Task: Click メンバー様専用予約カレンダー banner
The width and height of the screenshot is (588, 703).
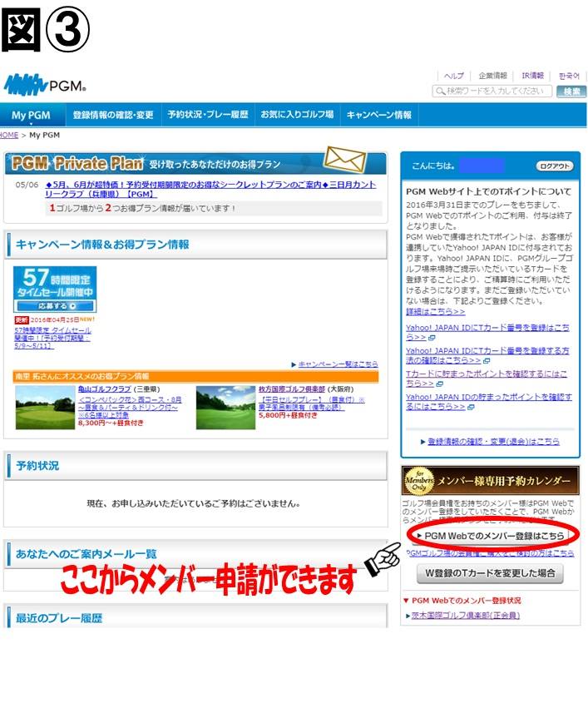Action: [x=491, y=481]
